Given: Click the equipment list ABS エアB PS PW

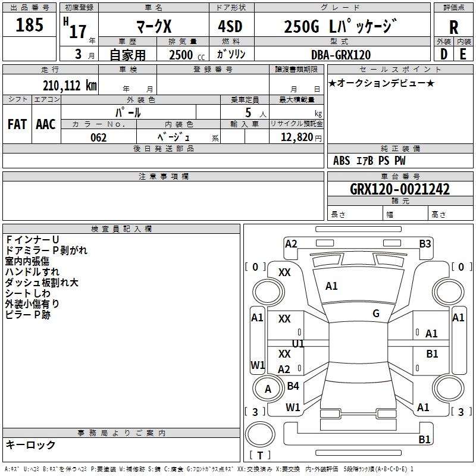Looking at the screenshot, I should point(369,161).
